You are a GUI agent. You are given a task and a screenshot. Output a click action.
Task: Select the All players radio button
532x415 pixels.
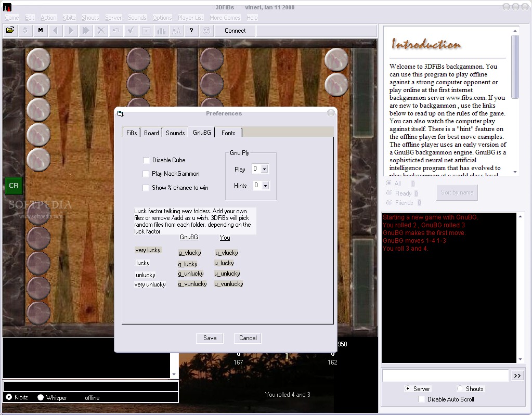[389, 183]
